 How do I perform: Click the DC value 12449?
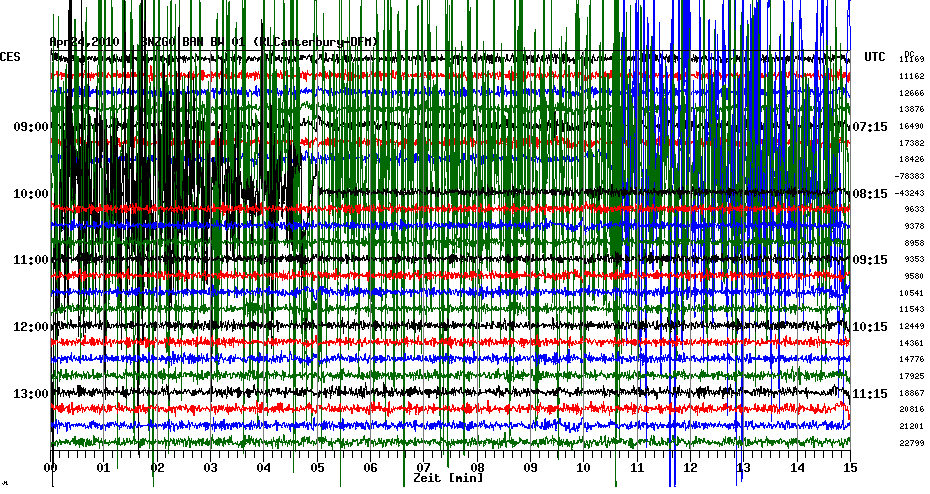(910, 326)
